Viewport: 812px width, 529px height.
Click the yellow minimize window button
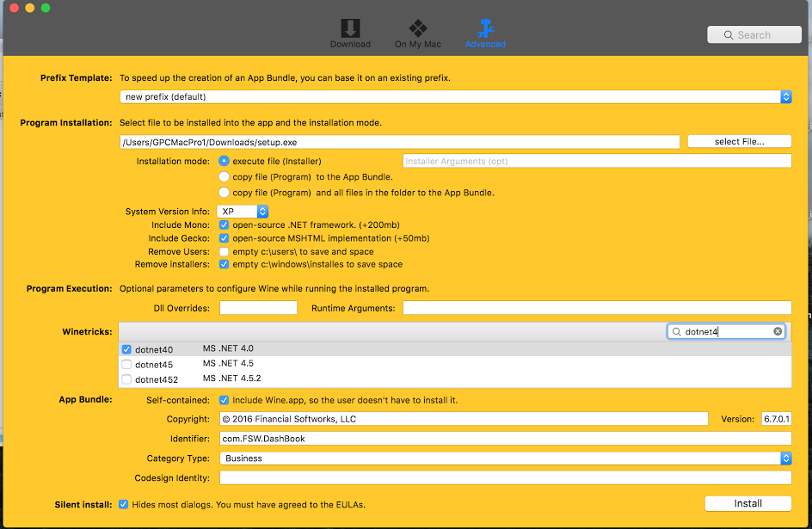point(29,8)
